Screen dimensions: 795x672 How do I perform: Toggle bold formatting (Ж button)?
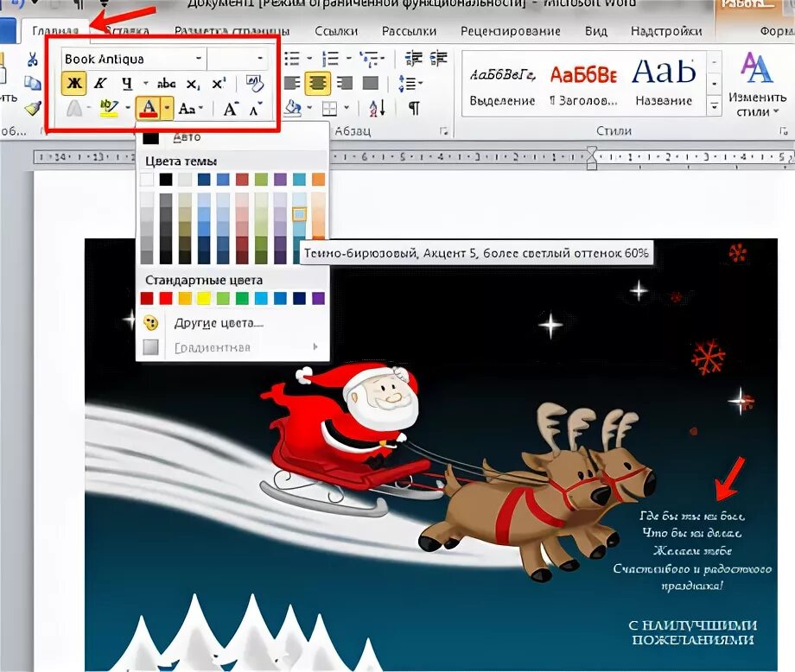pos(74,83)
